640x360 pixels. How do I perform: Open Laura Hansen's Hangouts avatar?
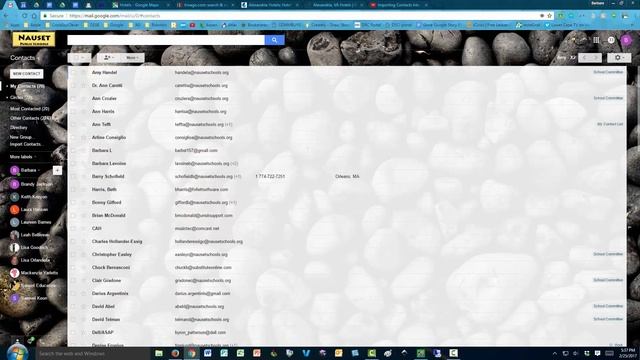click(x=15, y=209)
